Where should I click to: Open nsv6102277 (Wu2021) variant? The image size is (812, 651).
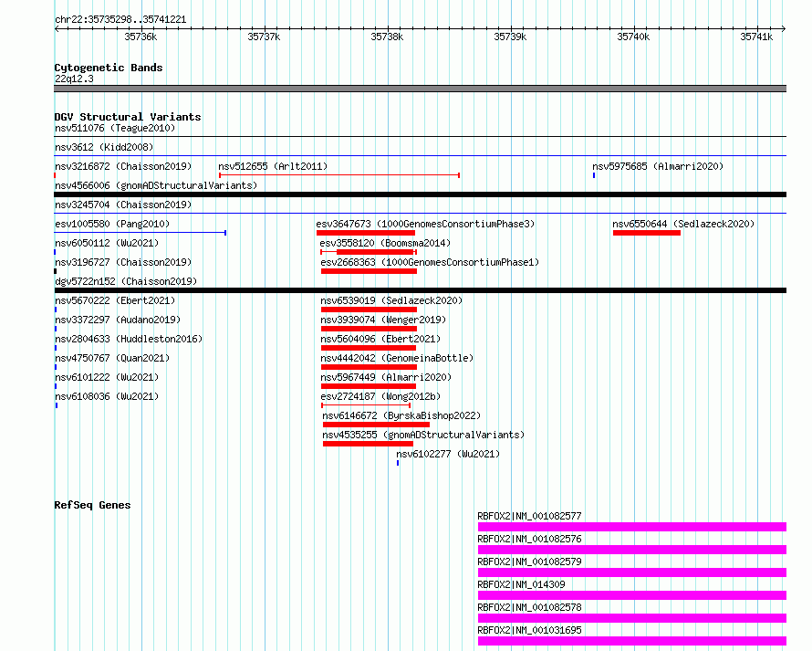448,454
